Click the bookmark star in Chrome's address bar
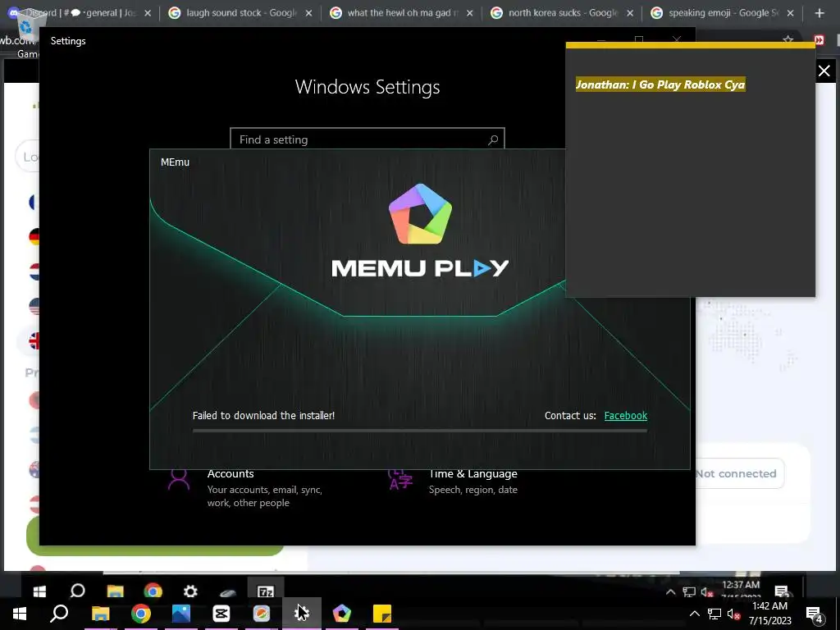This screenshot has width=840, height=630. (788, 39)
